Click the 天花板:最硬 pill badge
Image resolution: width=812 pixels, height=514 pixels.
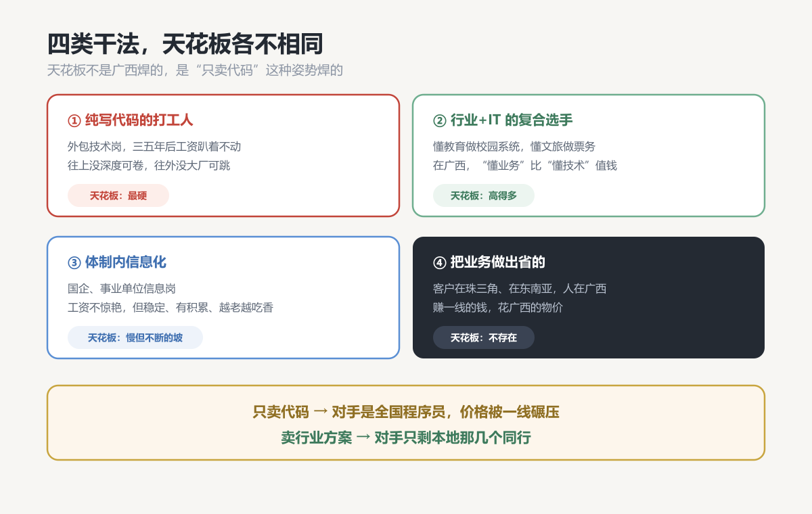tap(118, 195)
